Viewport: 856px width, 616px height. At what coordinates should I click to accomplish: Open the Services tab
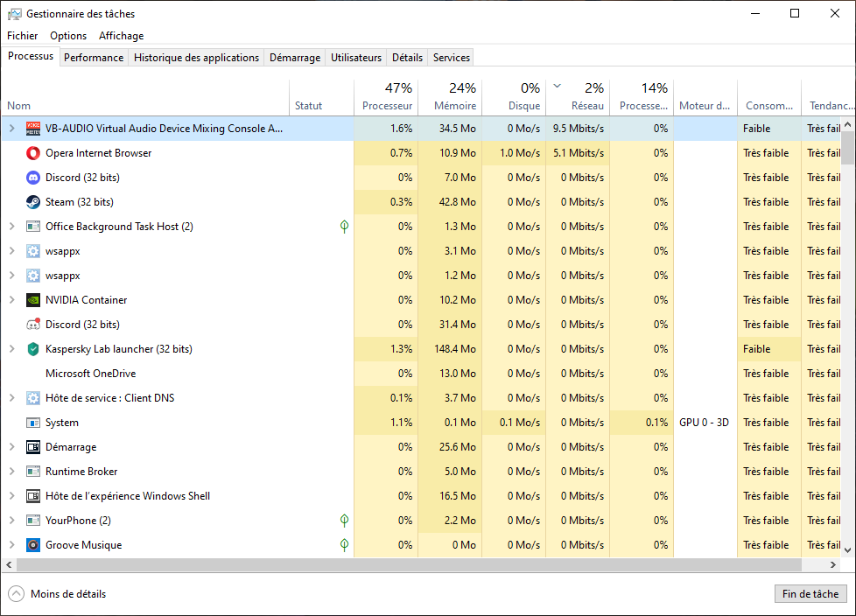pos(452,58)
